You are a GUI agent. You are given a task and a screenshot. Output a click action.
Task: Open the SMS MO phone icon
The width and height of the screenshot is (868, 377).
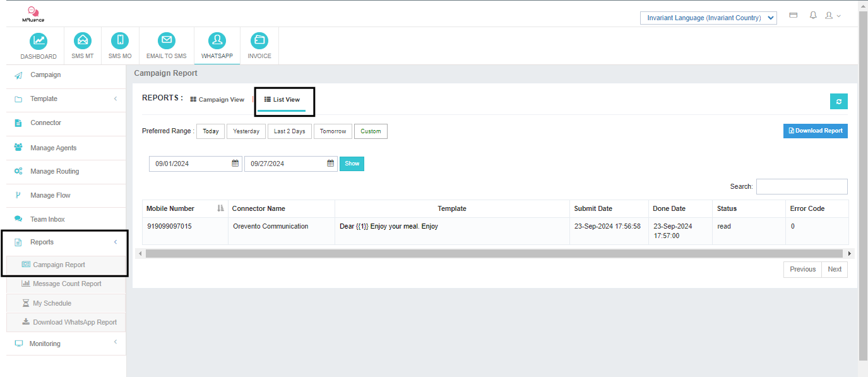point(120,41)
